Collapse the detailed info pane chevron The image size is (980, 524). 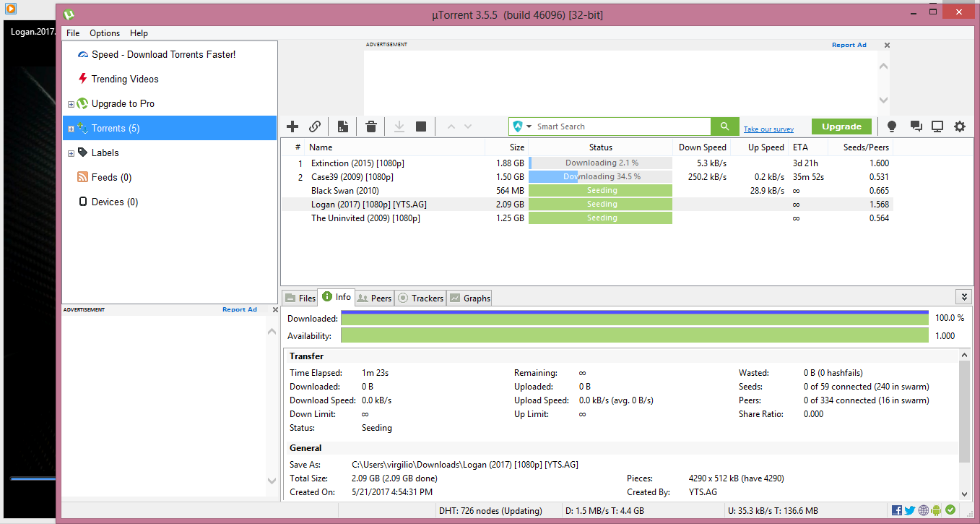963,297
